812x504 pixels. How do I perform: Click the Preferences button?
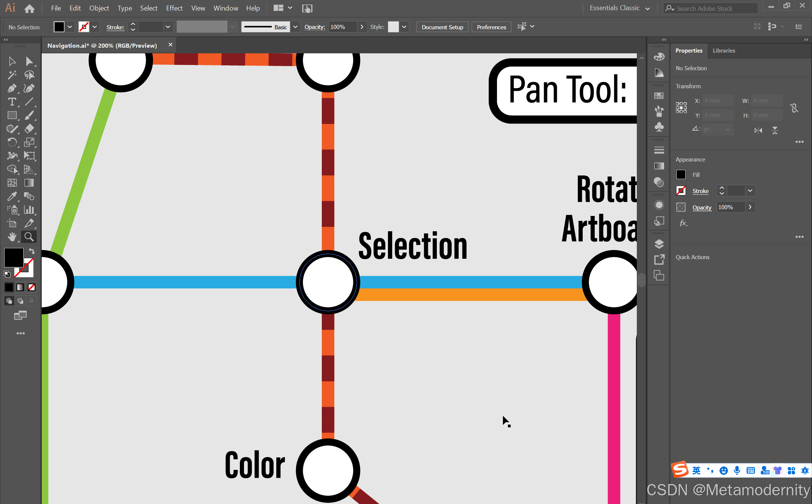491,27
